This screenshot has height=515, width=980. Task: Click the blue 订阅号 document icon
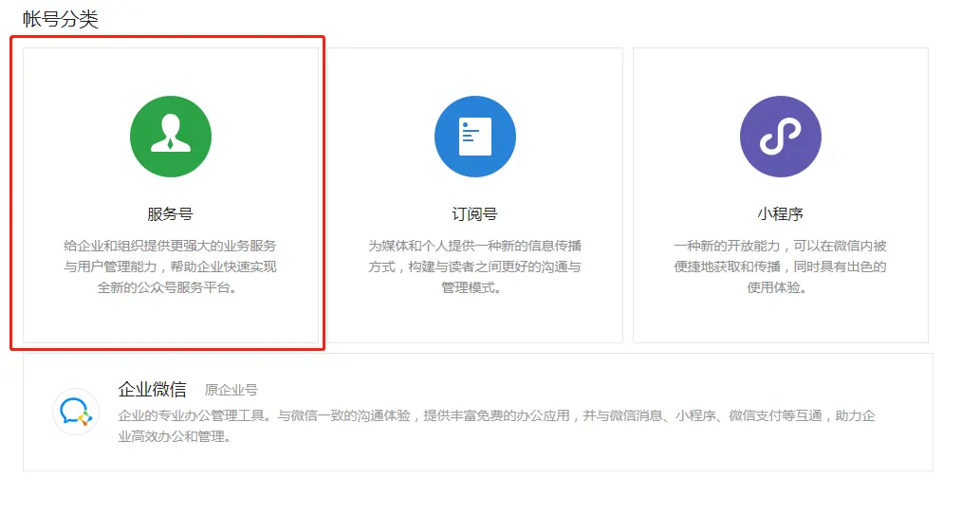pyautogui.click(x=475, y=137)
